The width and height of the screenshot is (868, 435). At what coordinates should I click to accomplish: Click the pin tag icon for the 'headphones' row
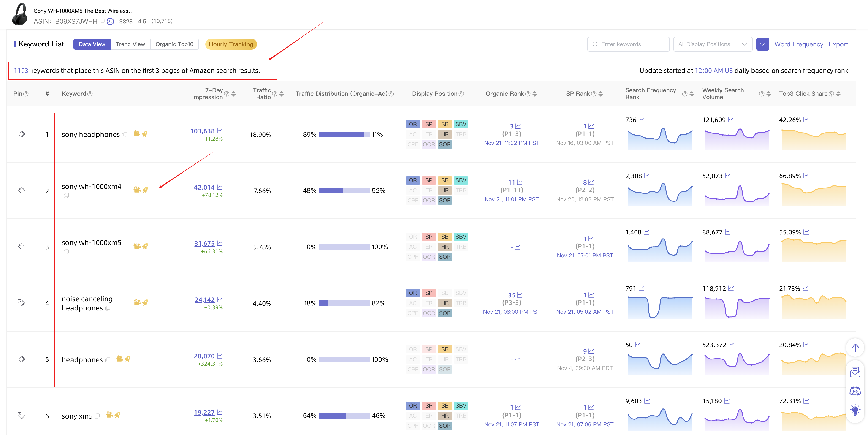click(x=21, y=359)
